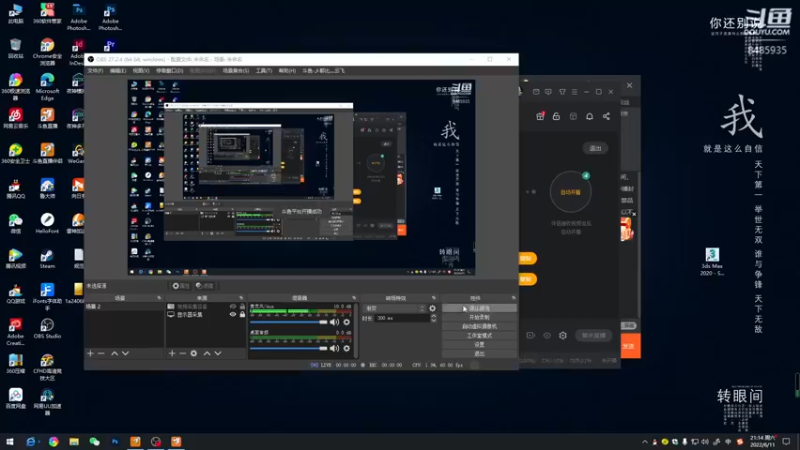
Task: Open transition type dropdown in OBS
Action: click(394, 308)
